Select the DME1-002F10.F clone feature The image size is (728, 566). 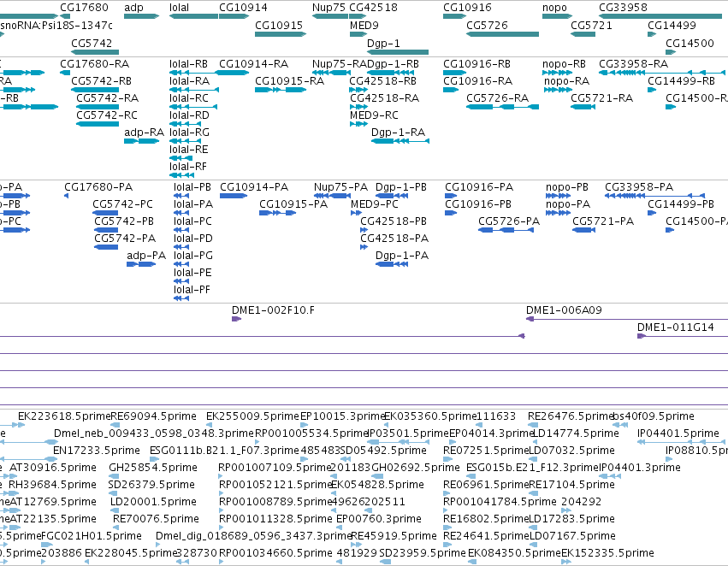(236, 319)
